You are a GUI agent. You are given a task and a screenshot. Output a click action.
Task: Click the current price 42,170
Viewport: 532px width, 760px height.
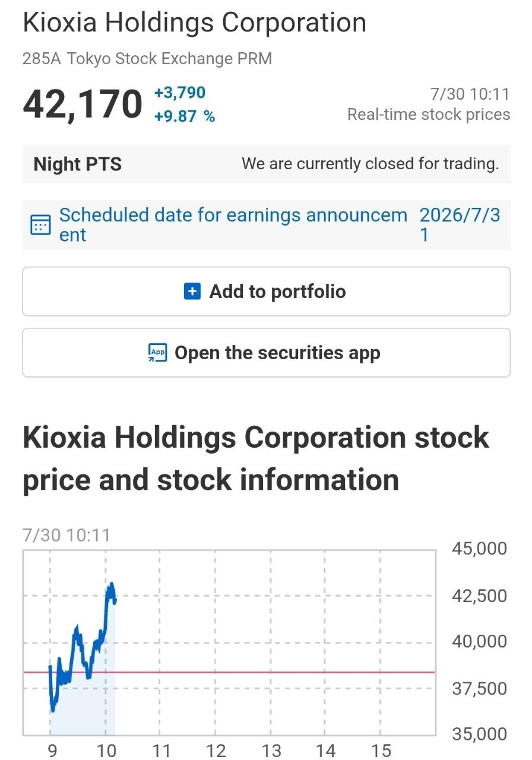click(x=83, y=104)
